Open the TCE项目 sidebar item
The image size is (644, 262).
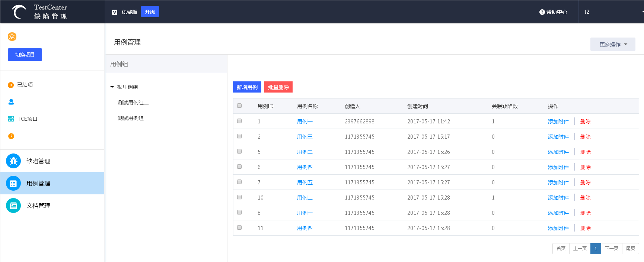click(x=27, y=119)
